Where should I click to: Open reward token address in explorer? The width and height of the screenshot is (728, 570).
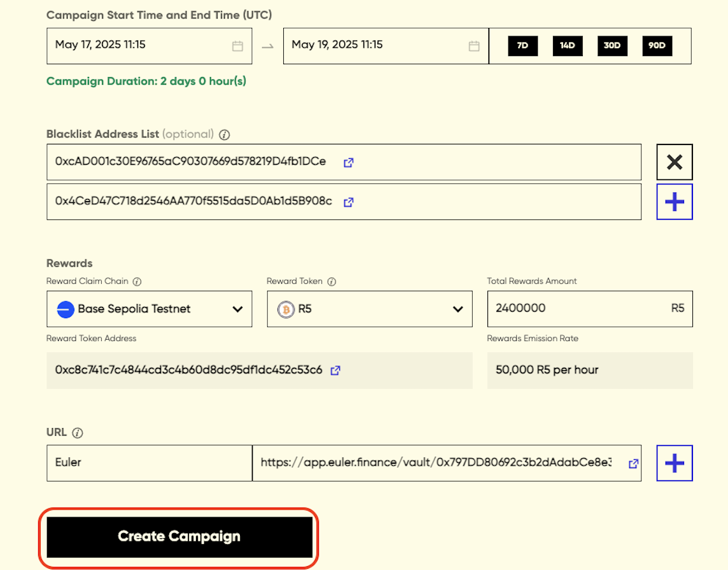335,370
